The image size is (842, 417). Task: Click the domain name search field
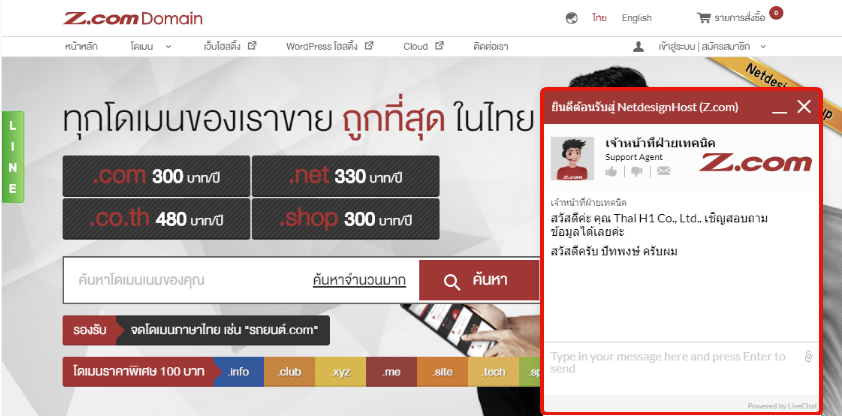click(188, 280)
